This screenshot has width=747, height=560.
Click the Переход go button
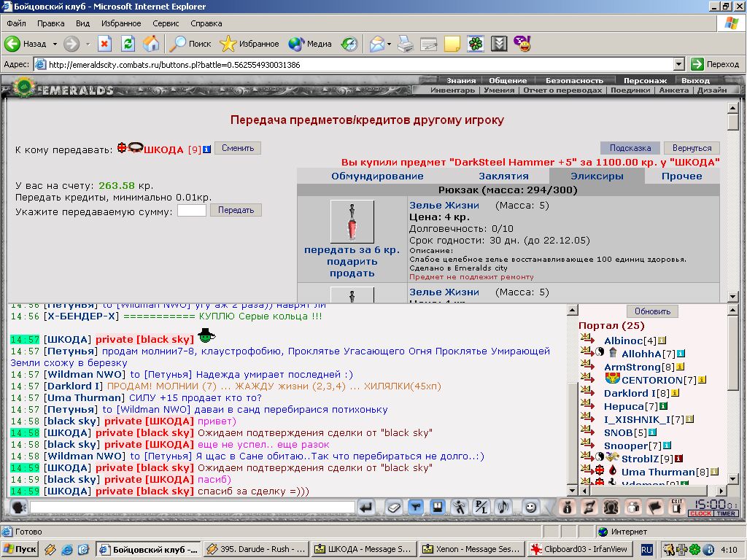[715, 64]
